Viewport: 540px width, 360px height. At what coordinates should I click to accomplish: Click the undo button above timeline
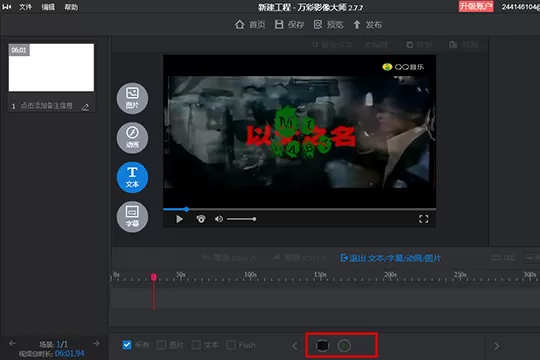click(x=229, y=258)
